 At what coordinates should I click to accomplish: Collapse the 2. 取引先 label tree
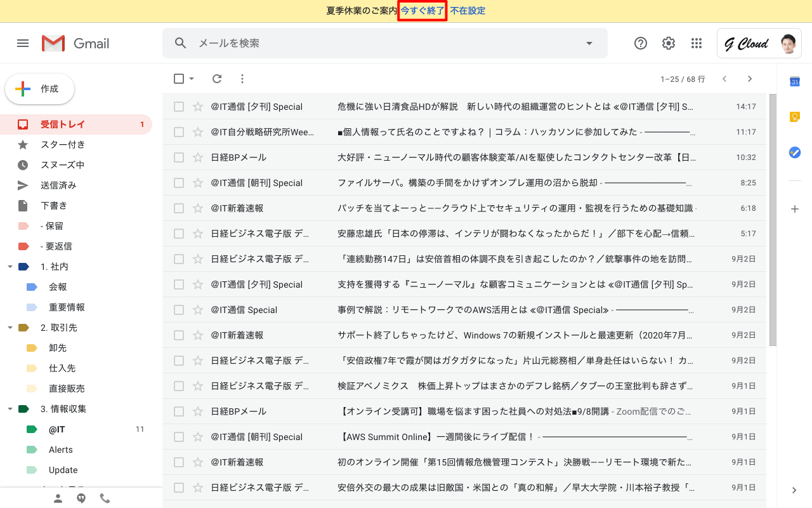tap(10, 328)
